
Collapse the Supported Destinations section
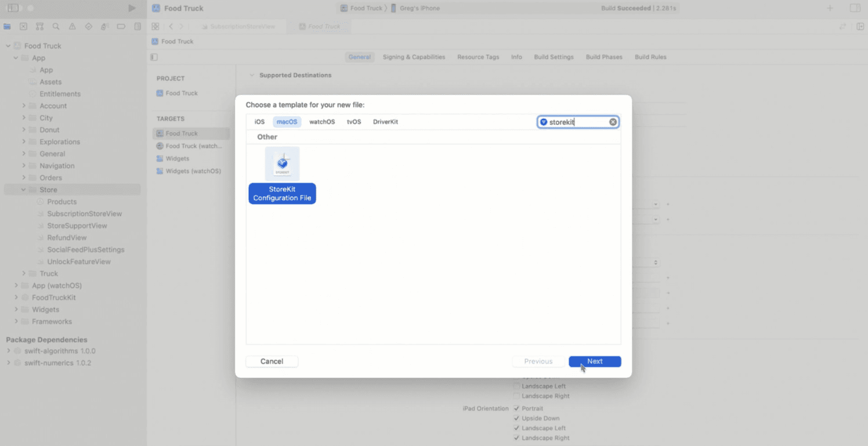[252, 75]
